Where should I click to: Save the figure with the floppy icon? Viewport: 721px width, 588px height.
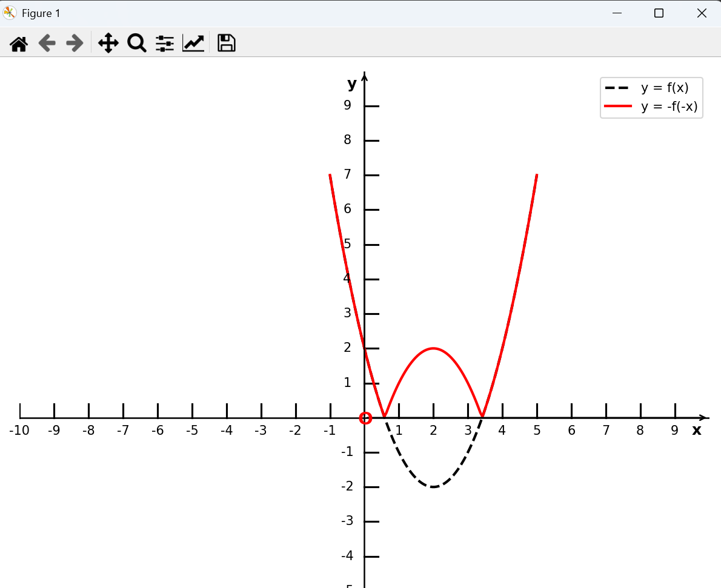point(226,43)
